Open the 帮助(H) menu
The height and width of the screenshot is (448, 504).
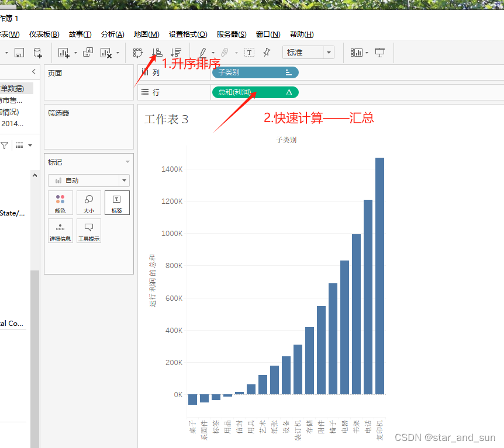point(302,34)
